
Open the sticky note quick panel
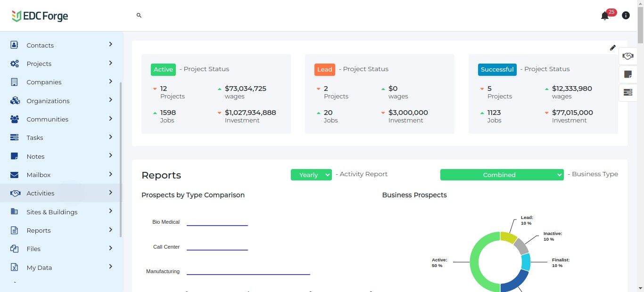(627, 74)
